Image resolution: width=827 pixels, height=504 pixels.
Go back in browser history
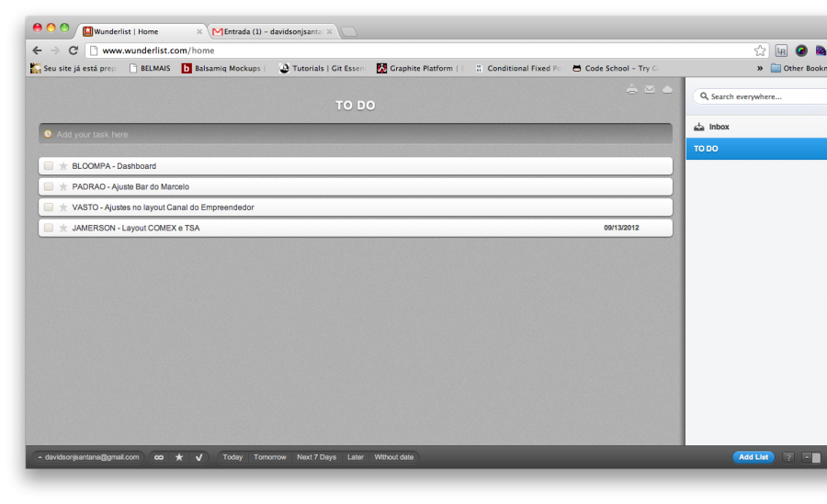pyautogui.click(x=37, y=50)
